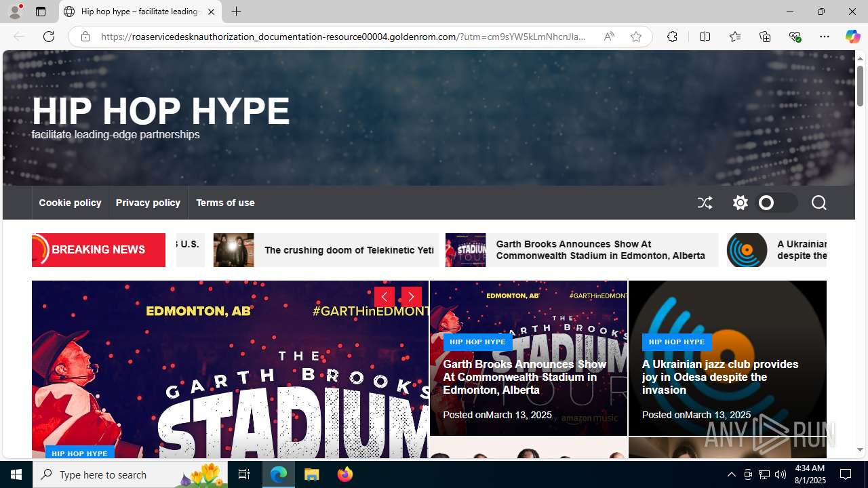The image size is (868, 488).
Task: Open Browser essentials icon
Action: (x=795, y=37)
